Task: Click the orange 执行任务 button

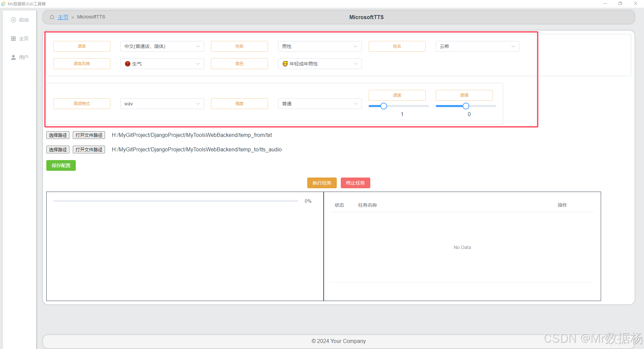Action: [x=322, y=183]
